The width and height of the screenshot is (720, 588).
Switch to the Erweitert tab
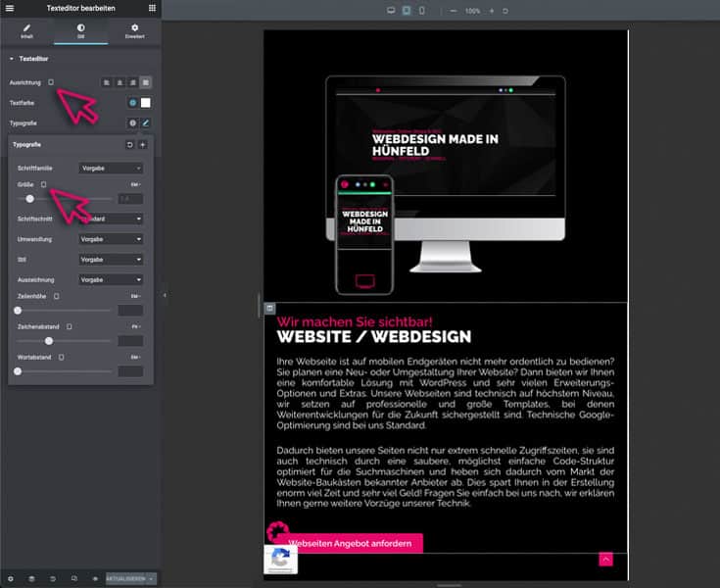[134, 31]
